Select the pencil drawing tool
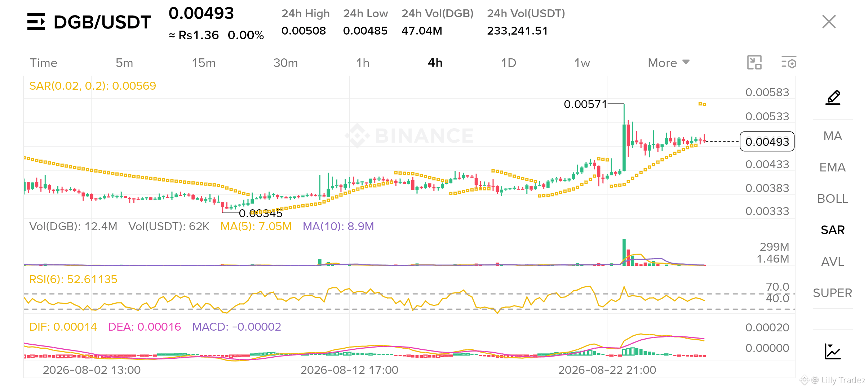Viewport: 868px width, 389px height. click(x=833, y=97)
